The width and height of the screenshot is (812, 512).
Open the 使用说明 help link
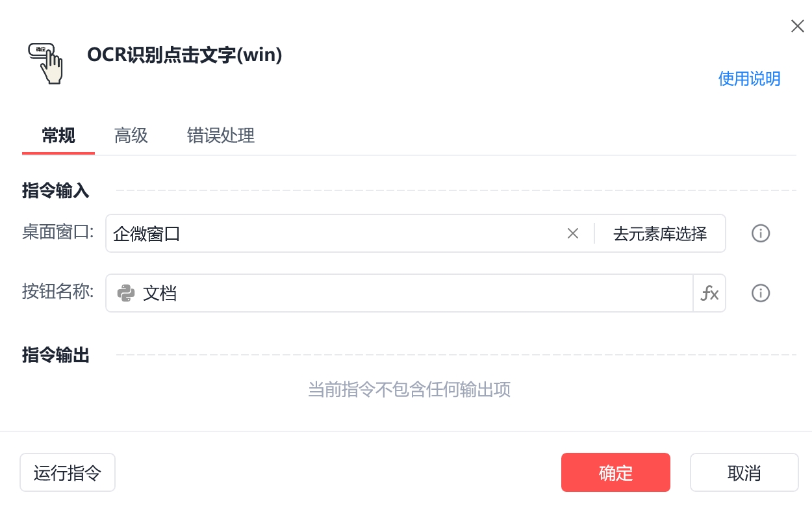[749, 79]
